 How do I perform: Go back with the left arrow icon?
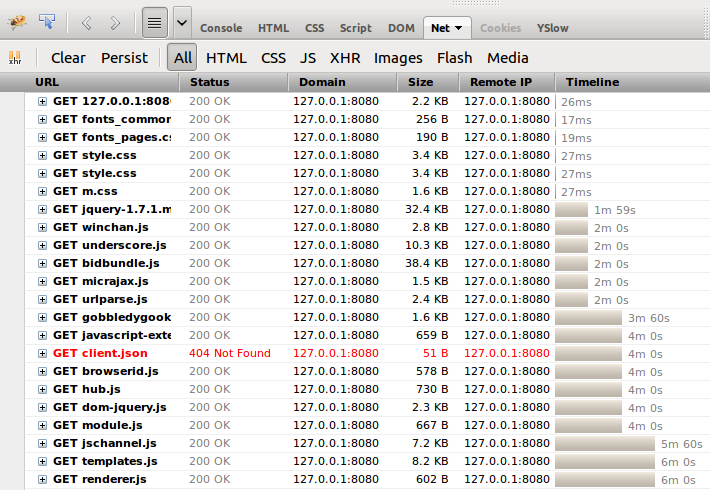[86, 23]
